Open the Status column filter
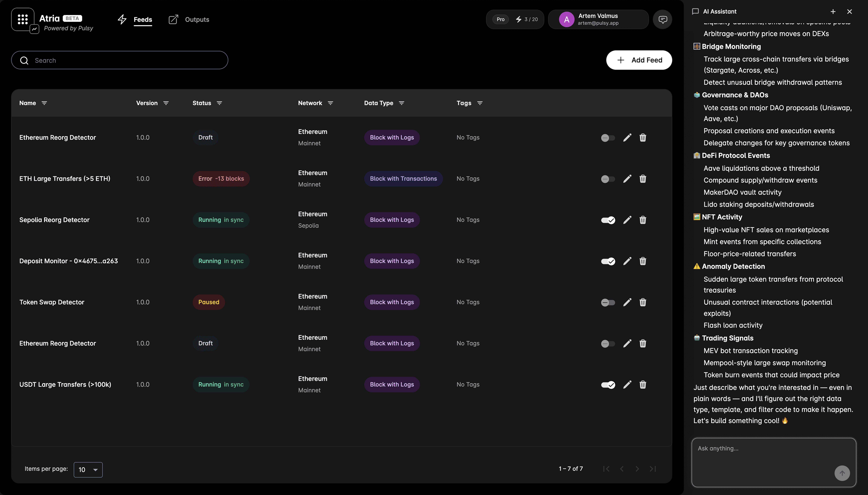 219,103
